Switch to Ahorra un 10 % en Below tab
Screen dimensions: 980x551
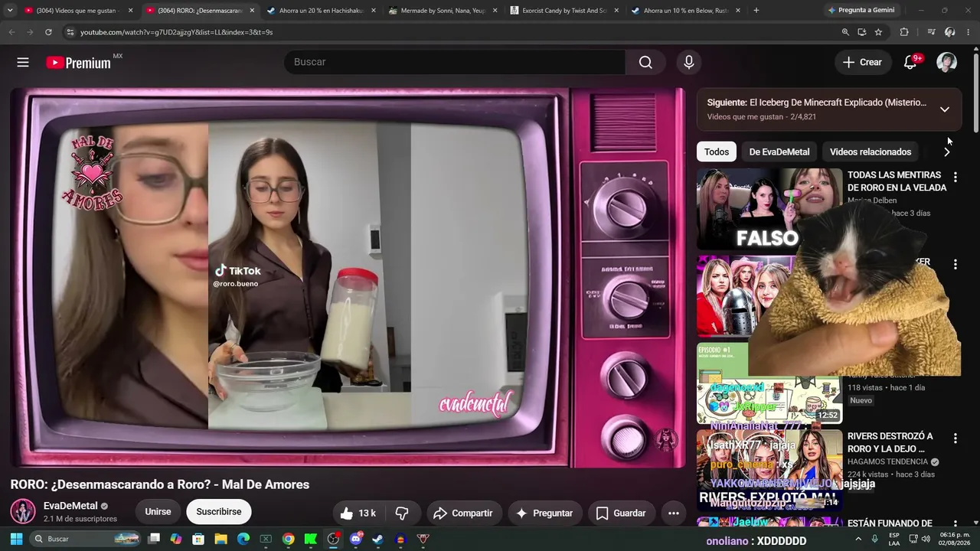click(x=686, y=11)
